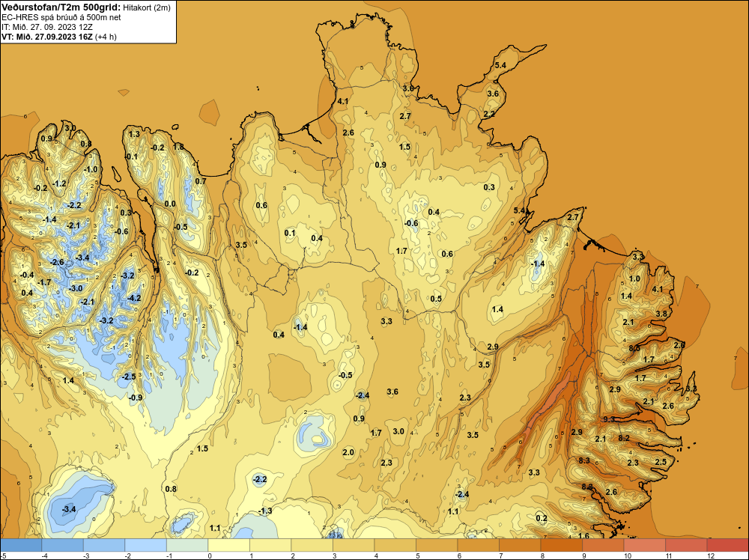
Task: Click the '-2.6' temperature value
Action: [x=58, y=263]
